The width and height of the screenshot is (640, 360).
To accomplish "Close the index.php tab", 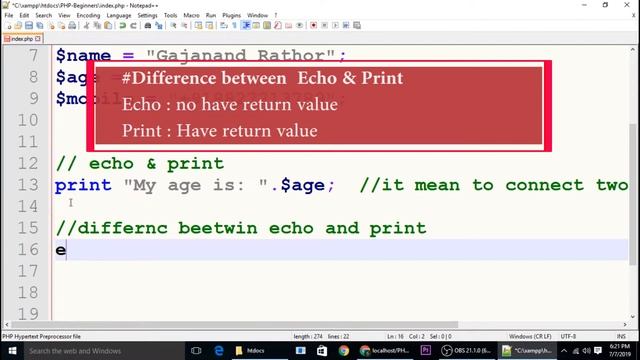I will [x=38, y=39].
